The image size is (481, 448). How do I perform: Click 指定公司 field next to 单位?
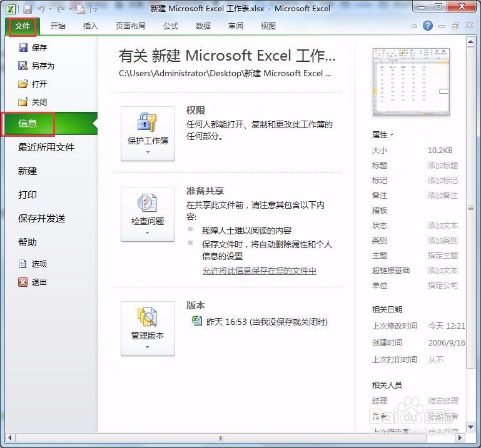pos(443,286)
